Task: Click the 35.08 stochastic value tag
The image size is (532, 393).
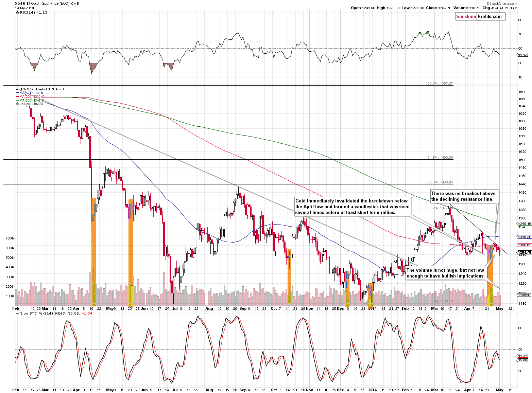Action: click(x=523, y=360)
